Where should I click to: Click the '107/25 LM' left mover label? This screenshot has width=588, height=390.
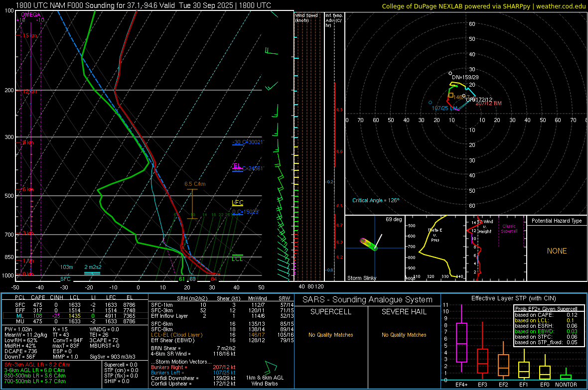[x=445, y=108]
